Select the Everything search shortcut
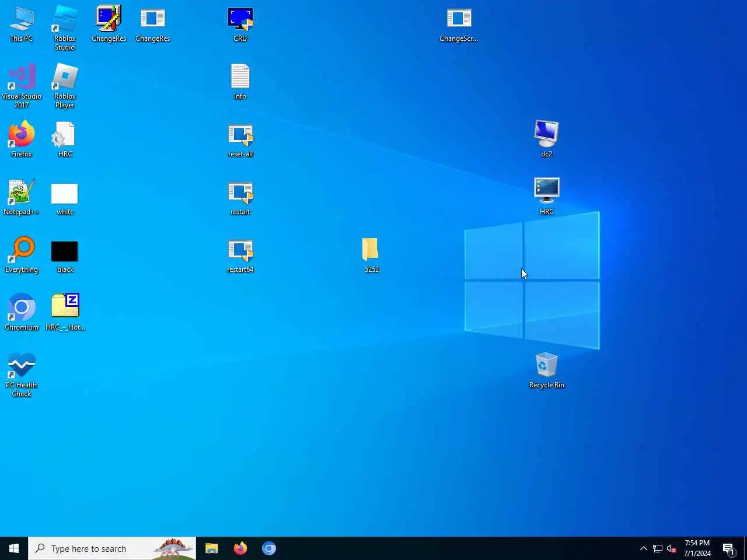The width and height of the screenshot is (747, 560). click(22, 256)
